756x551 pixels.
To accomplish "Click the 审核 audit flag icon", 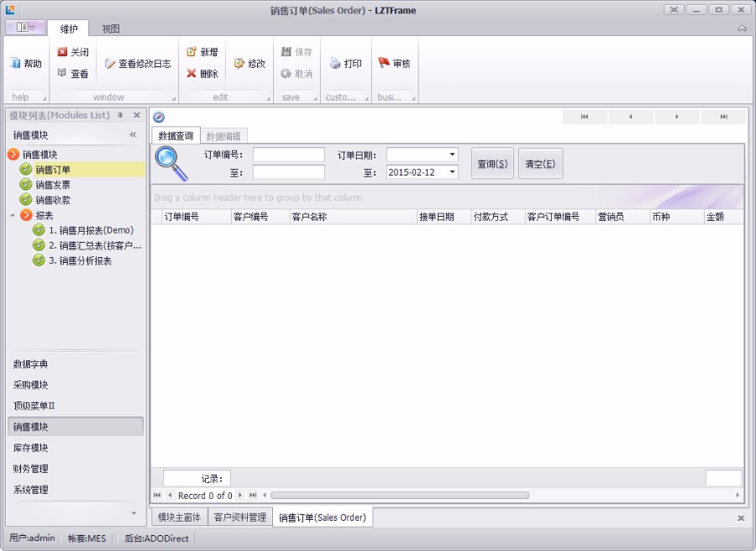I will coord(384,63).
